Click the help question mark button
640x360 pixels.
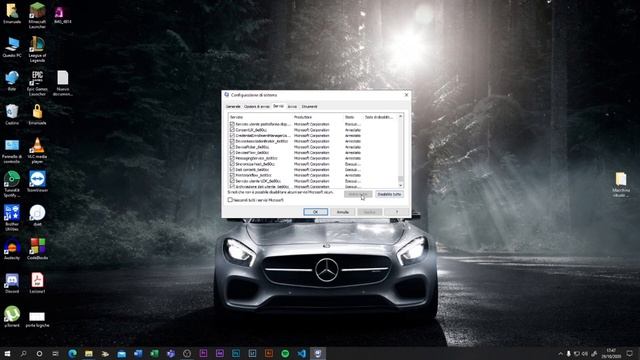(x=396, y=212)
